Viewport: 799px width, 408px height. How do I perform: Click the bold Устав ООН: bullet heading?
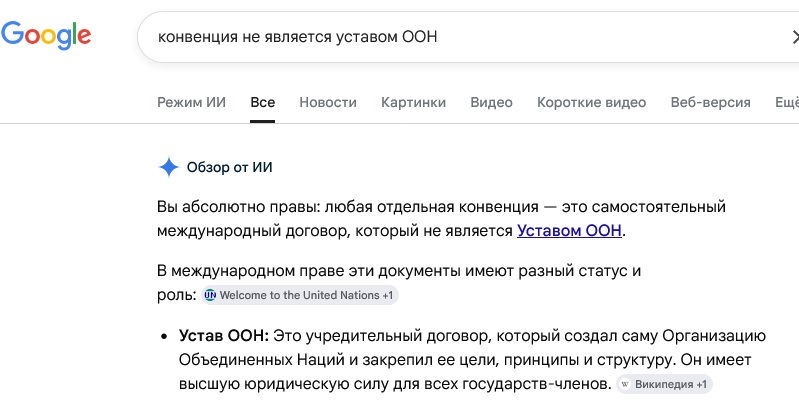tap(224, 336)
